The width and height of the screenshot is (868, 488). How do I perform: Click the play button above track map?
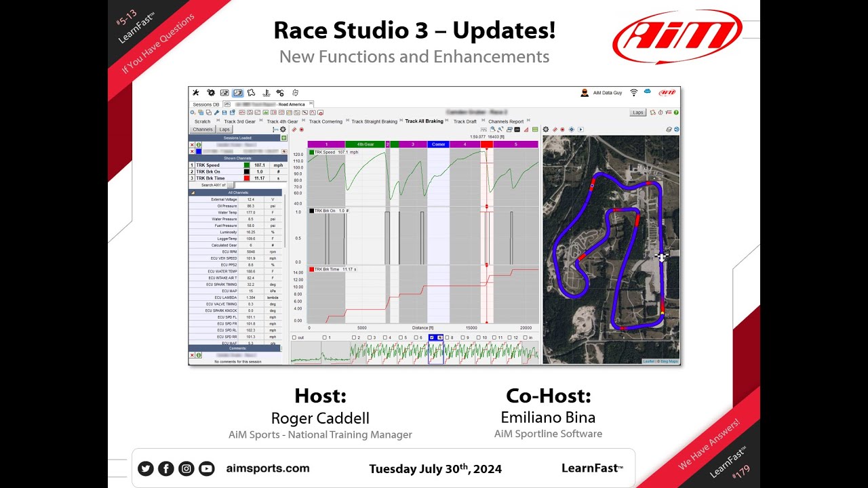[x=580, y=129]
